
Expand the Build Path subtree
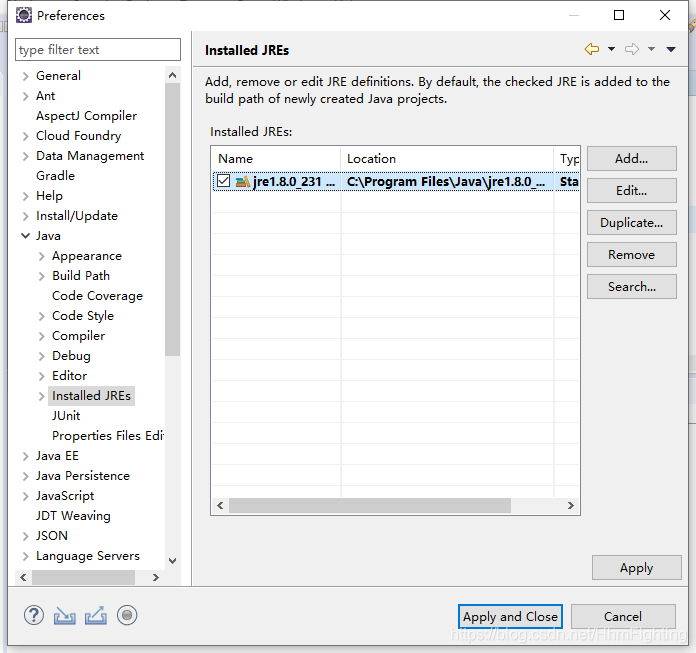pyautogui.click(x=42, y=276)
